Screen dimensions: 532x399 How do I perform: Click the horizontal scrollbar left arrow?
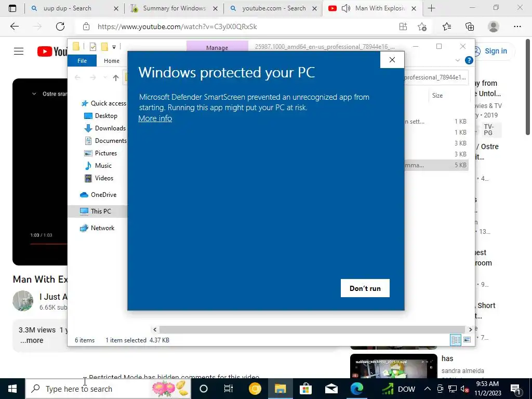155,329
